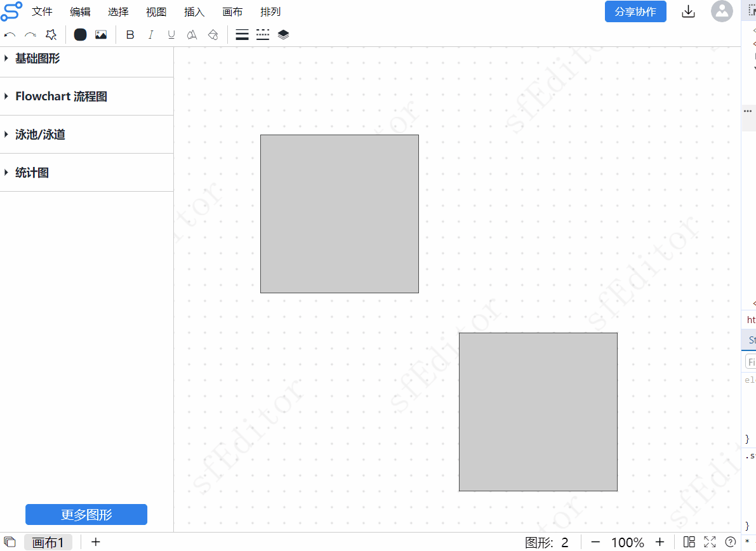Image resolution: width=756 pixels, height=551 pixels.
Task: Open the dashed line style options
Action: 263,35
